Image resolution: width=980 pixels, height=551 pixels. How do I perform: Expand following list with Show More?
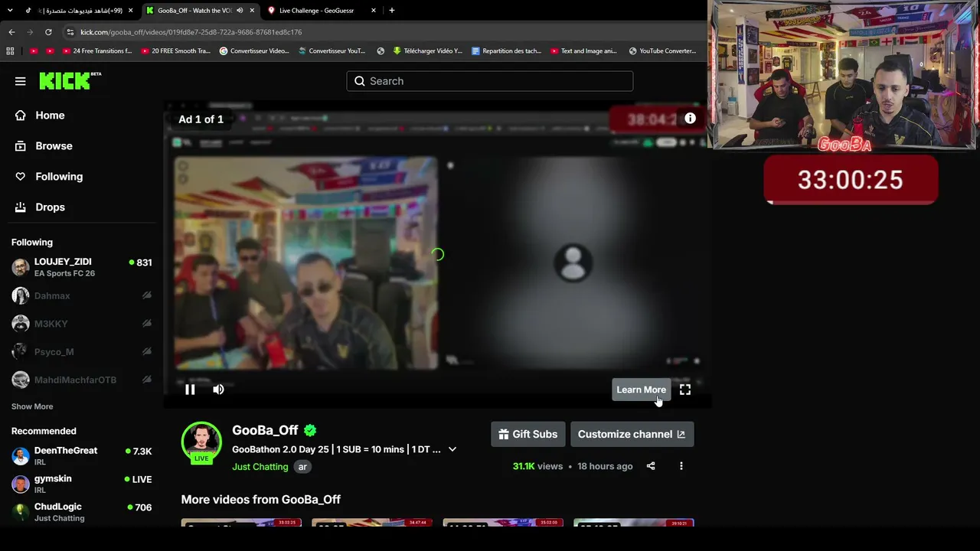[x=32, y=406]
